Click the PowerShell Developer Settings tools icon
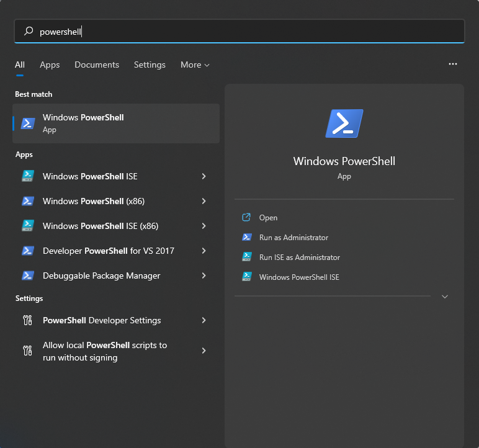The height and width of the screenshot is (448, 479). (x=27, y=320)
